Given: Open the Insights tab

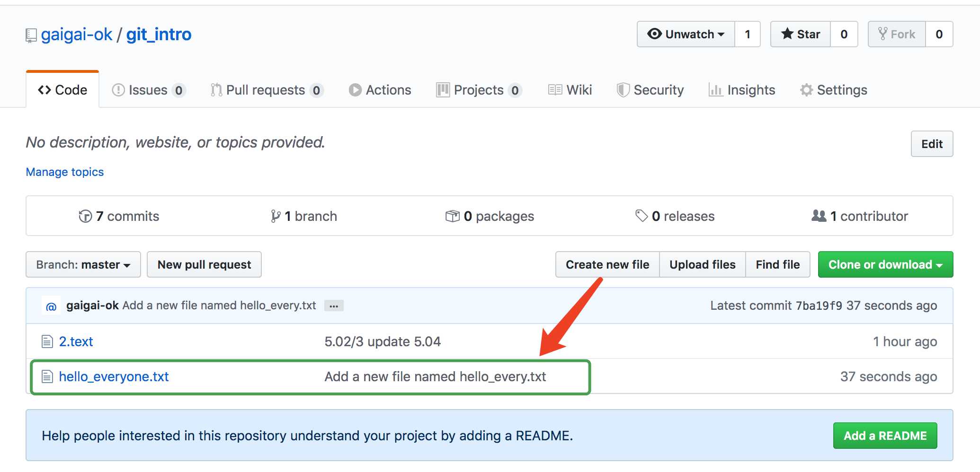Looking at the screenshot, I should (742, 90).
